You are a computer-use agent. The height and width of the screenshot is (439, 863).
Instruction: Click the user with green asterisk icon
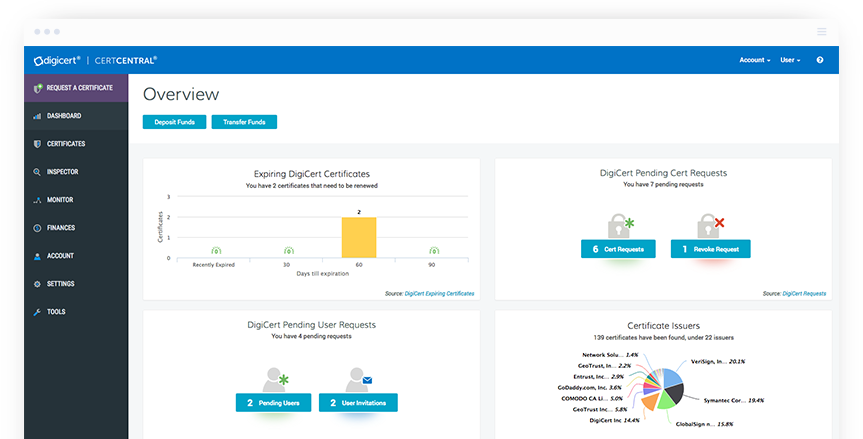click(x=275, y=380)
